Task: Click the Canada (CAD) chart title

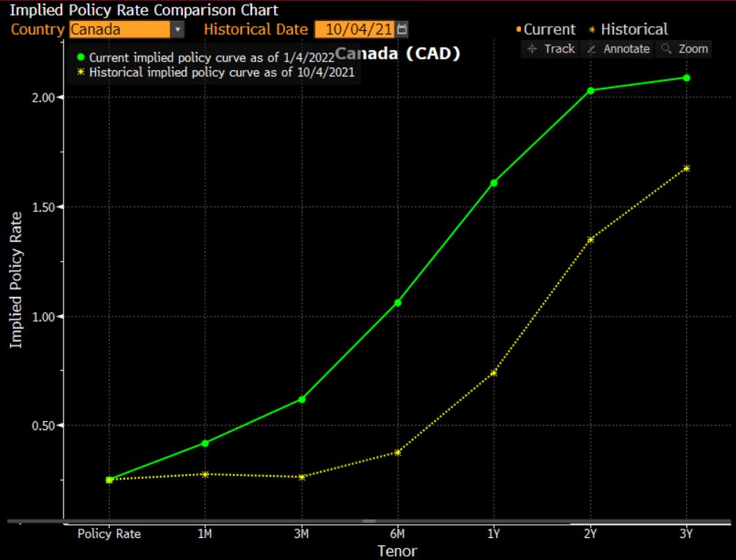Action: (398, 53)
